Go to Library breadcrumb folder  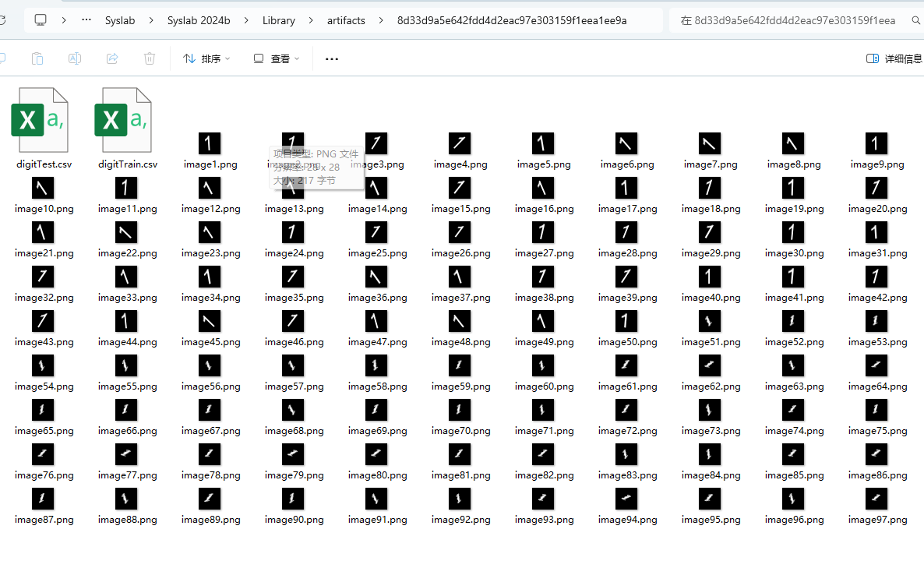click(279, 20)
